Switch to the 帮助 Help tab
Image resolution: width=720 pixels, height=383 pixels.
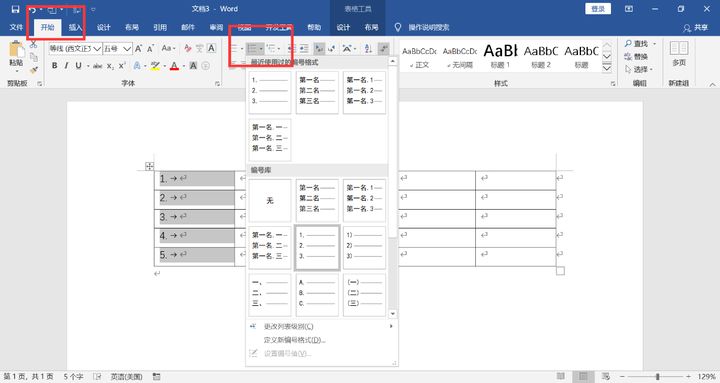(314, 28)
